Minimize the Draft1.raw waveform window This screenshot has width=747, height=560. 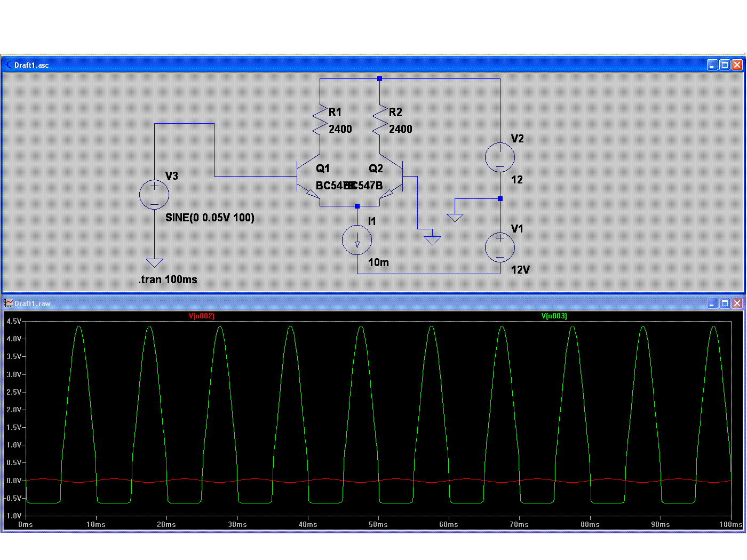tap(712, 303)
